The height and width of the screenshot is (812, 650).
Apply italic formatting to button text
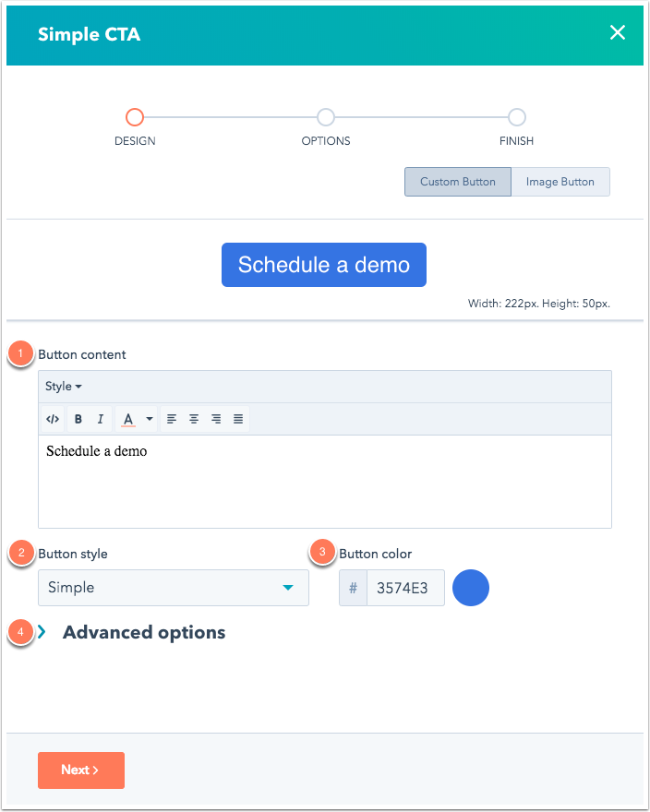pyautogui.click(x=101, y=418)
